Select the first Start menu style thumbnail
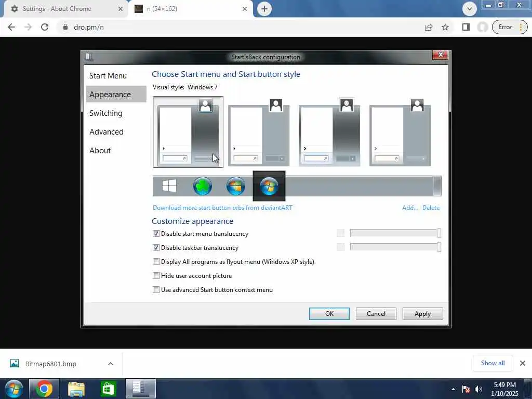The height and width of the screenshot is (399, 532). 188,132
